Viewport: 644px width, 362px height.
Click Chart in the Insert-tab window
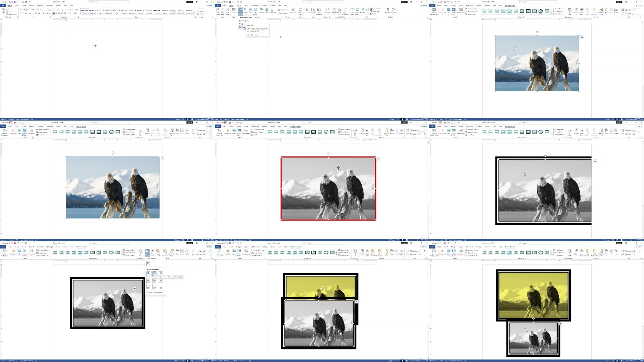coord(267,11)
